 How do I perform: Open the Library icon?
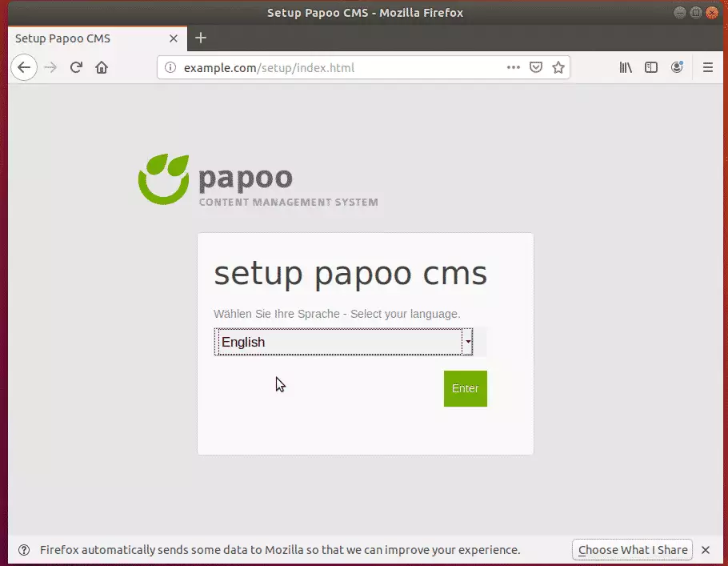[626, 68]
